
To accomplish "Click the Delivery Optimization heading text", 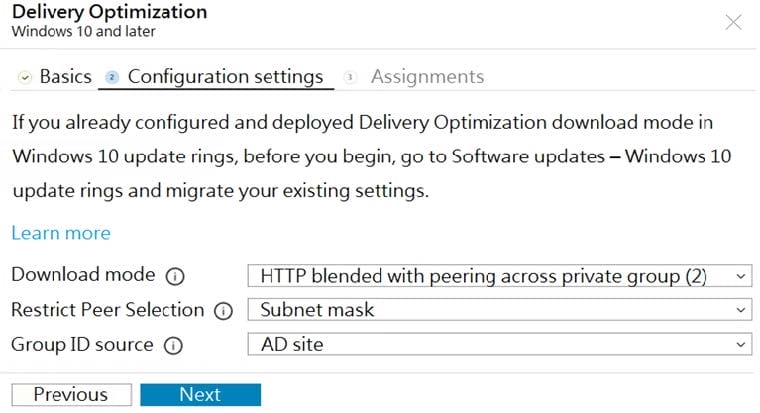I will click(x=110, y=12).
